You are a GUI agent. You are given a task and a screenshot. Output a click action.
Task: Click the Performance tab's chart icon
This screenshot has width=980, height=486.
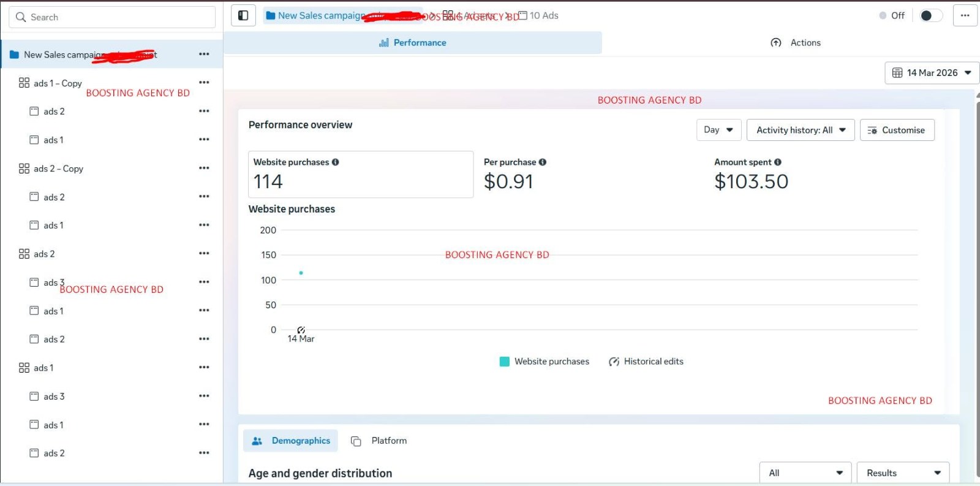[384, 42]
